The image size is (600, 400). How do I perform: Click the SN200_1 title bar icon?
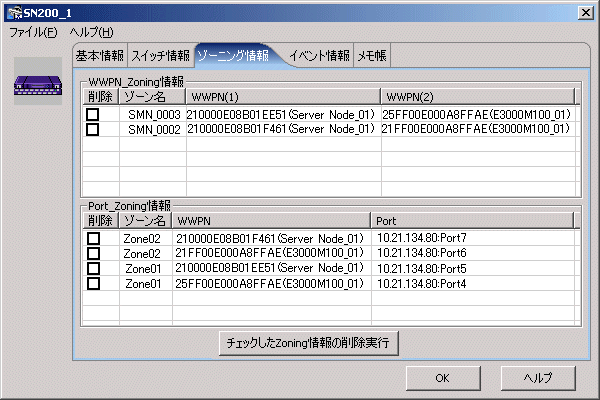15,13
